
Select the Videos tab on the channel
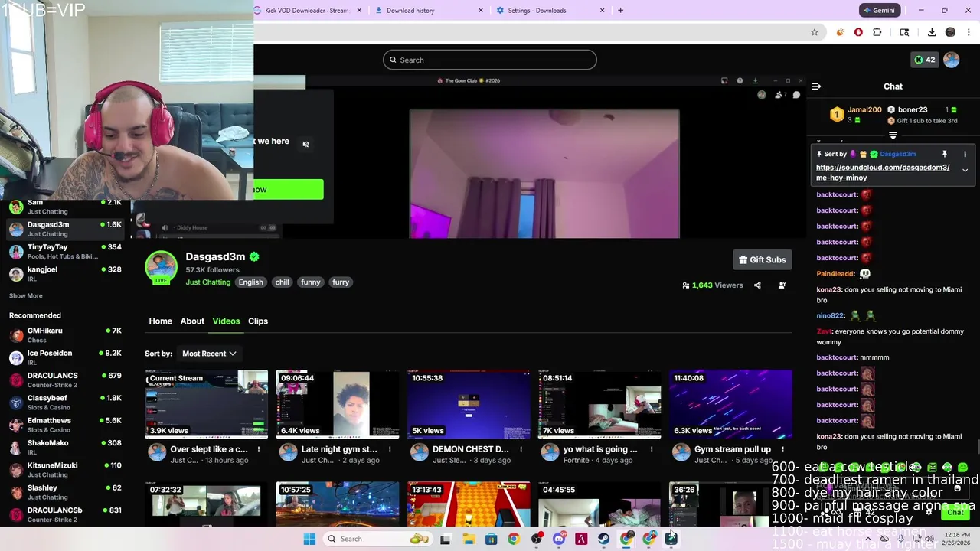click(226, 321)
